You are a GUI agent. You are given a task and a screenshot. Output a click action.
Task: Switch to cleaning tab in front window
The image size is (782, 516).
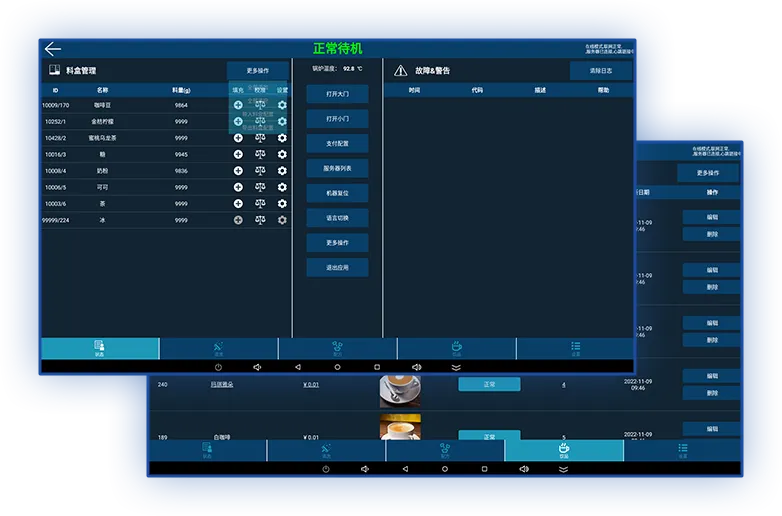click(x=219, y=348)
